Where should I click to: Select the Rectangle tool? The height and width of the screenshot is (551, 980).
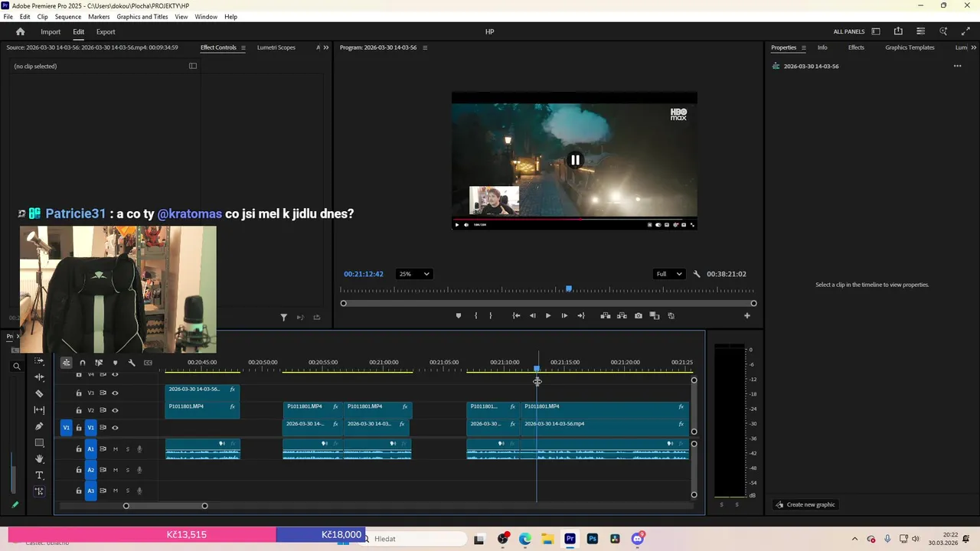[40, 443]
